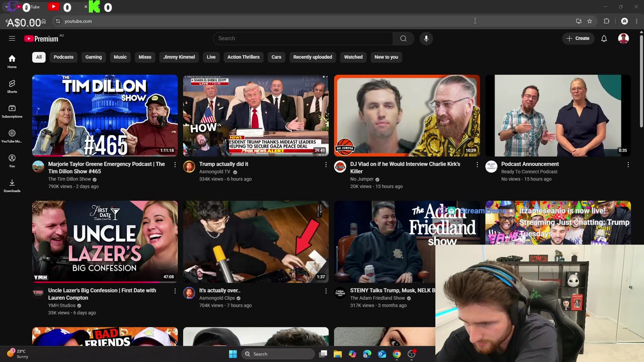Click the Windows taskbar Search box
This screenshot has width=644, height=362.
pyautogui.click(x=278, y=354)
